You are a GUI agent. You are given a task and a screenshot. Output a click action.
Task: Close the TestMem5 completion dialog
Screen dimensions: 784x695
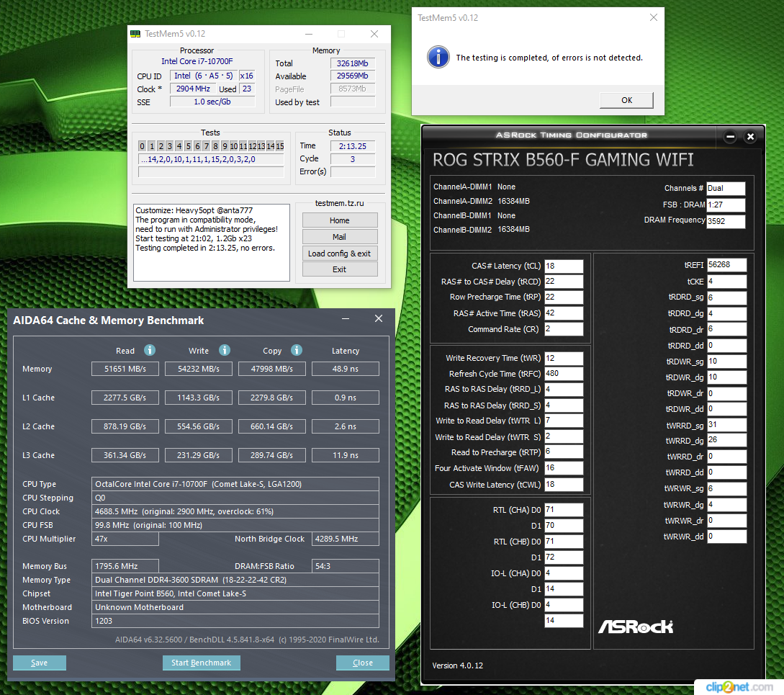(654, 17)
